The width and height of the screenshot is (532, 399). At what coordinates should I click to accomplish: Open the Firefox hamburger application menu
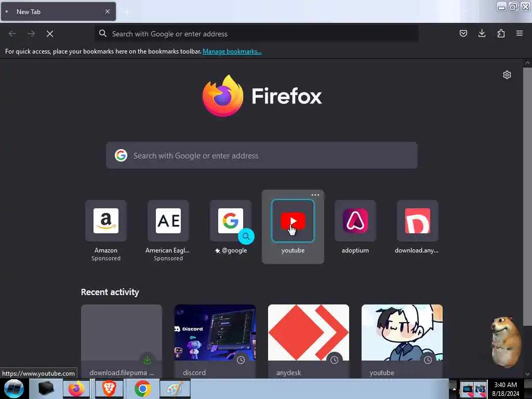click(x=520, y=33)
